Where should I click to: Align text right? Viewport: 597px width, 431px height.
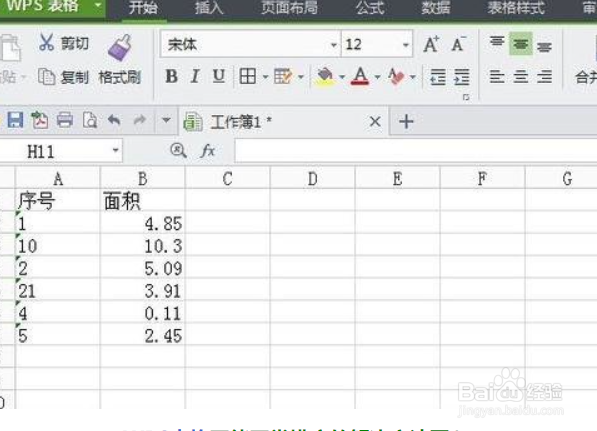point(544,77)
